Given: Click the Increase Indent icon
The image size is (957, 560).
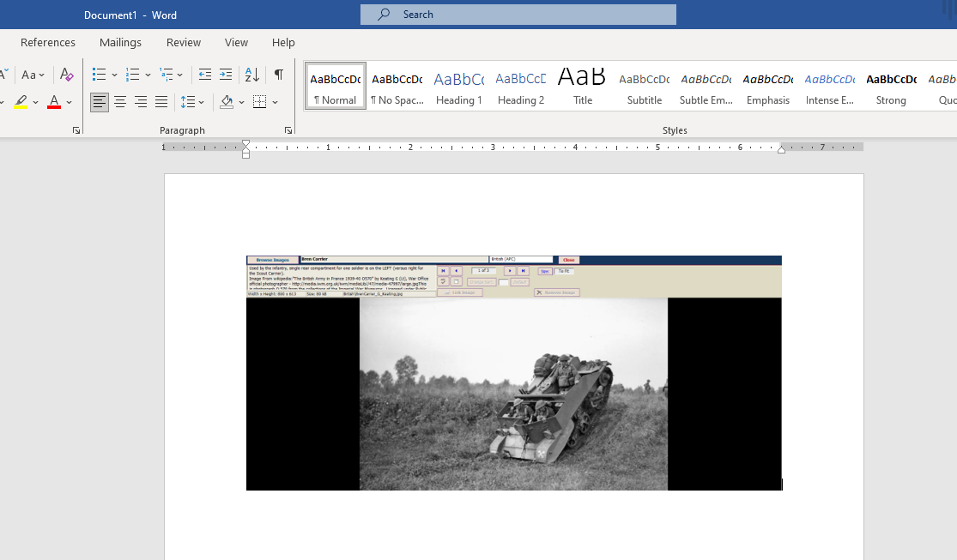Looking at the screenshot, I should click(226, 75).
